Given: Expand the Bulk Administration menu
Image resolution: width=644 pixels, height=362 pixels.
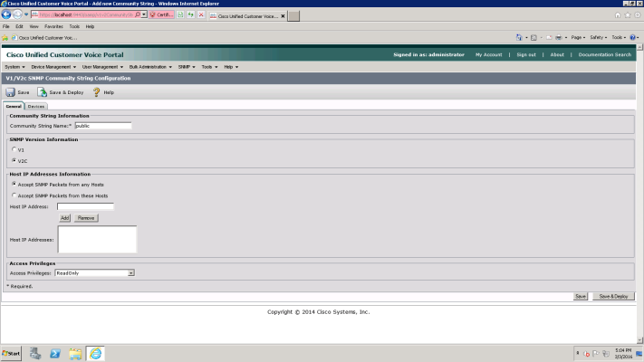Looking at the screenshot, I should tap(150, 67).
